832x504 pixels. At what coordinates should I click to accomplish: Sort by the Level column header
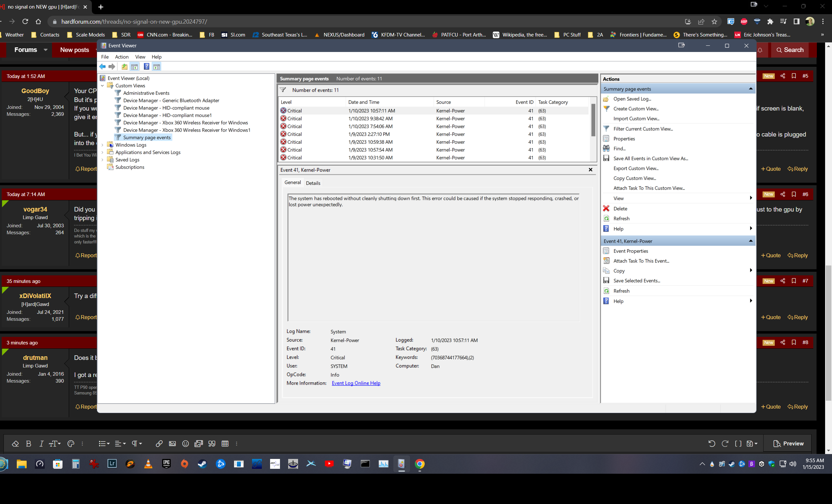pos(312,102)
